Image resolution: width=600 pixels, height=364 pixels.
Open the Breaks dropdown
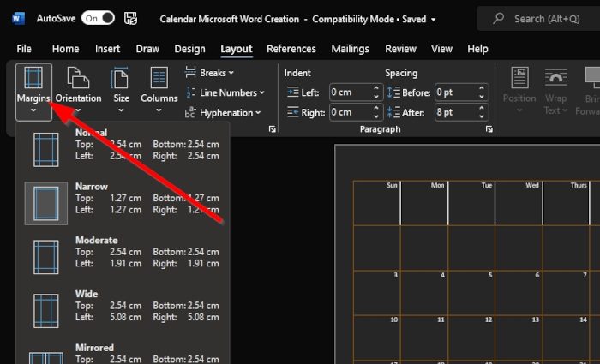tap(209, 73)
